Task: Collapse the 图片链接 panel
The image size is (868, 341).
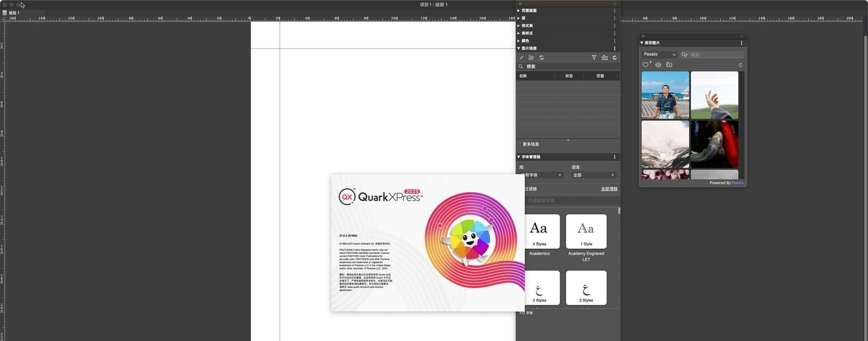Action: pyautogui.click(x=519, y=48)
